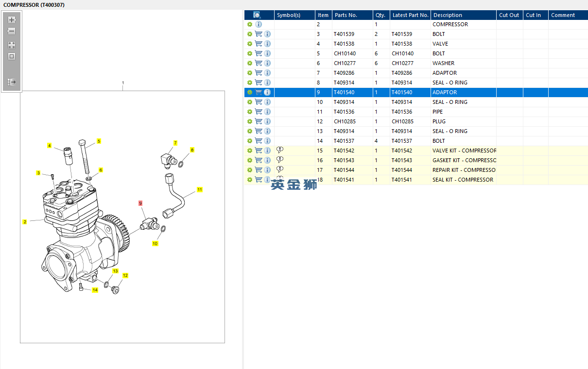Add item 17 REPAIR KIT to cart
Screen dimensions: 588x369
259,170
